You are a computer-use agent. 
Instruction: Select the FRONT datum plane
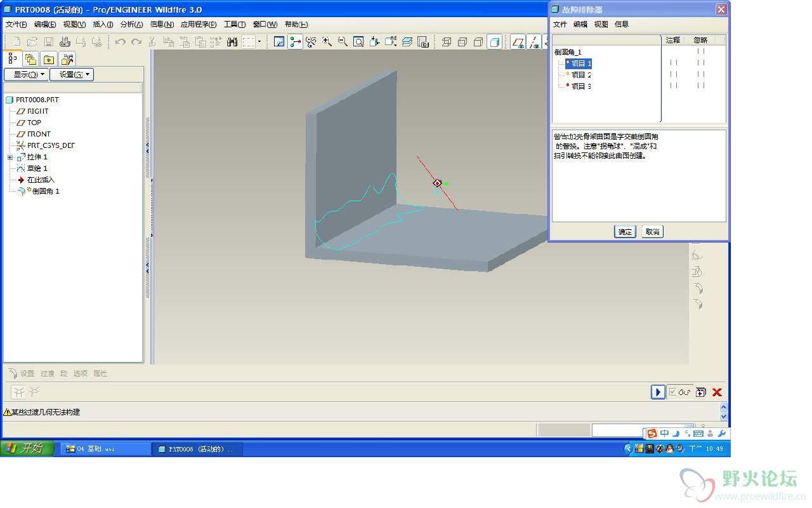click(x=39, y=134)
